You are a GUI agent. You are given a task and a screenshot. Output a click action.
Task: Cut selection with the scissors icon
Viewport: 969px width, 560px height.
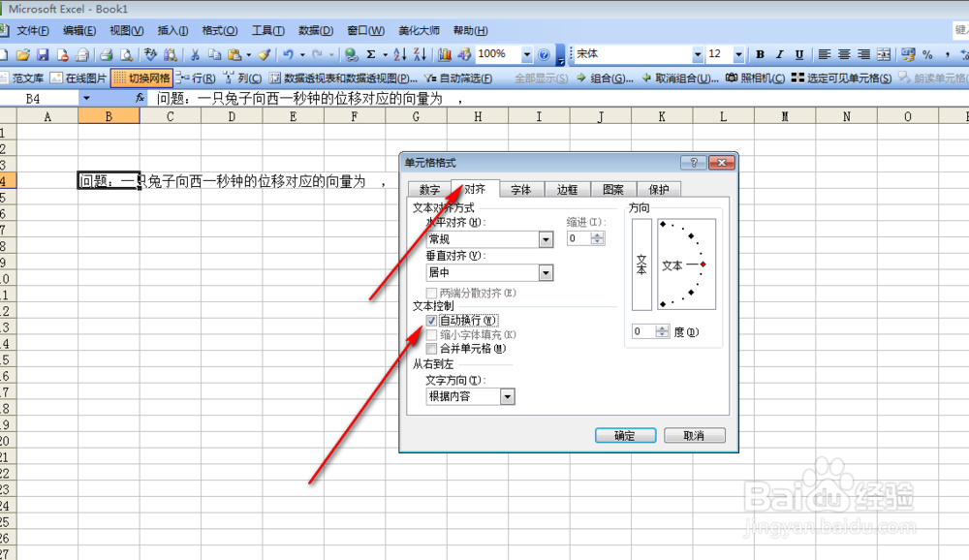[195, 55]
